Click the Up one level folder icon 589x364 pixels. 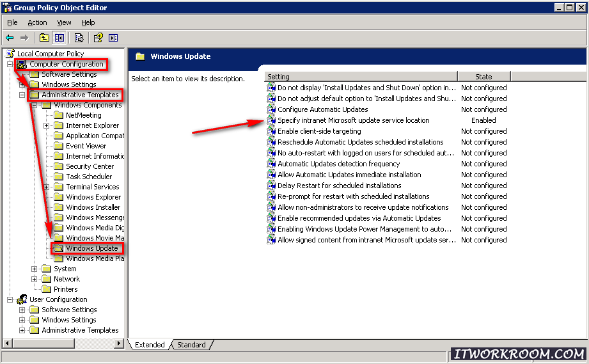(x=44, y=38)
